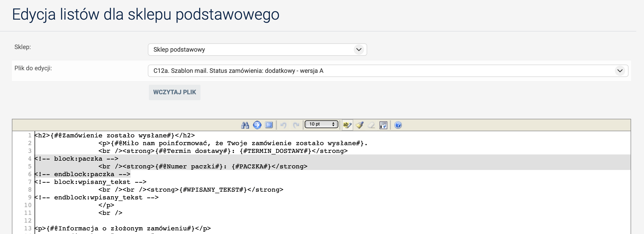
Task: Click line containing {#WPISANY_TEKST#}
Action: tap(191, 190)
